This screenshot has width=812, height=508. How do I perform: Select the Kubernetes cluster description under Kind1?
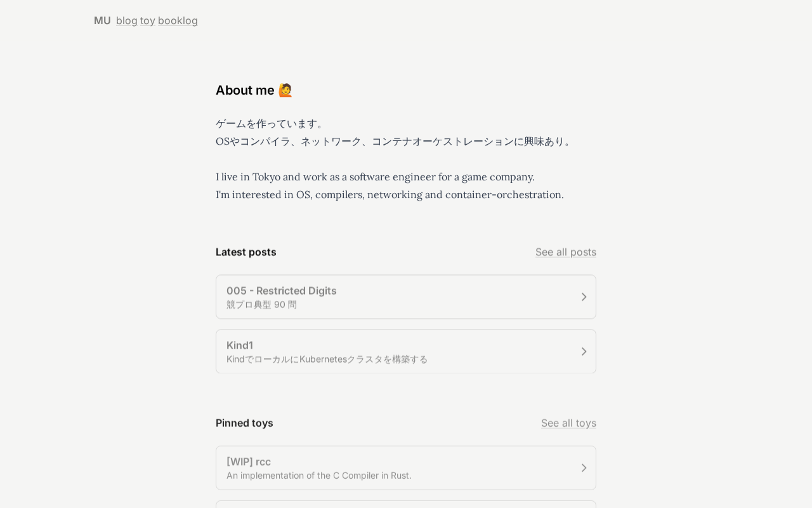coord(327,359)
